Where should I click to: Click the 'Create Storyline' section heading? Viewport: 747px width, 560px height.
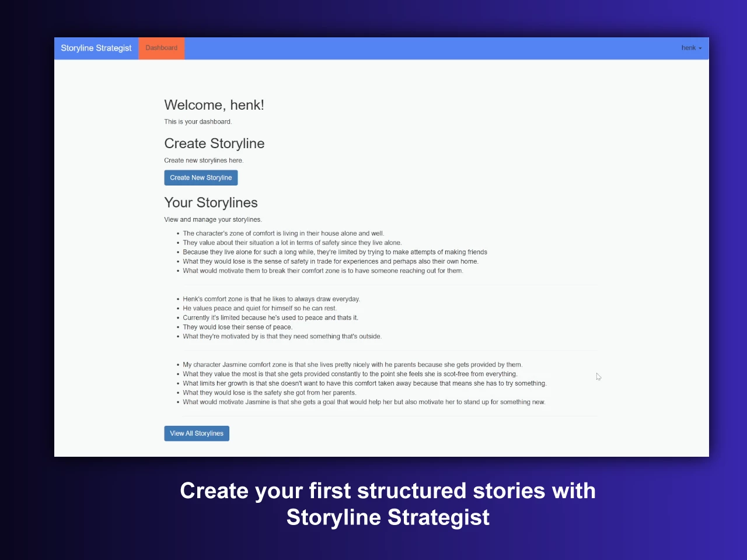tap(214, 143)
